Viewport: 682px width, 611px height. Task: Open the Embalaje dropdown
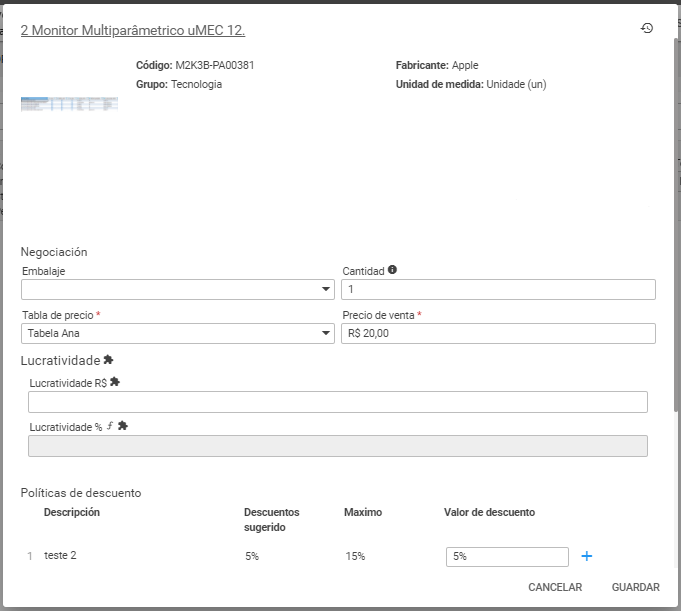(x=178, y=290)
